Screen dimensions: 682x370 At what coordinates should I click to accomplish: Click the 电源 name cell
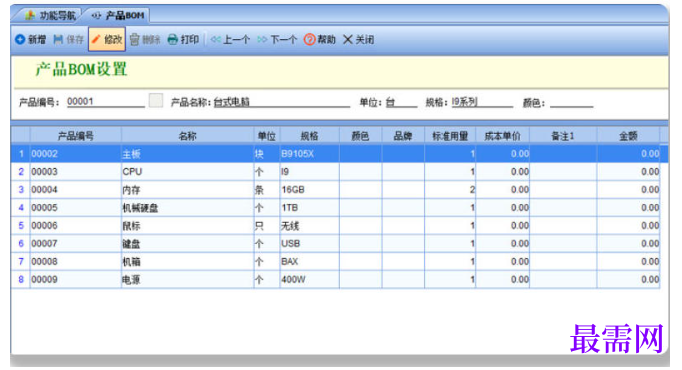pyautogui.click(x=187, y=280)
